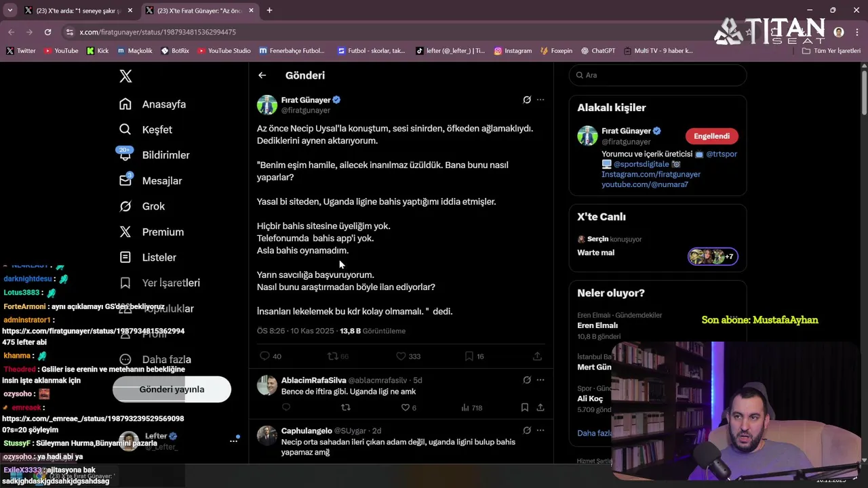Open Tüm Yer İşaretleri folder
868x488 pixels.
(831, 51)
